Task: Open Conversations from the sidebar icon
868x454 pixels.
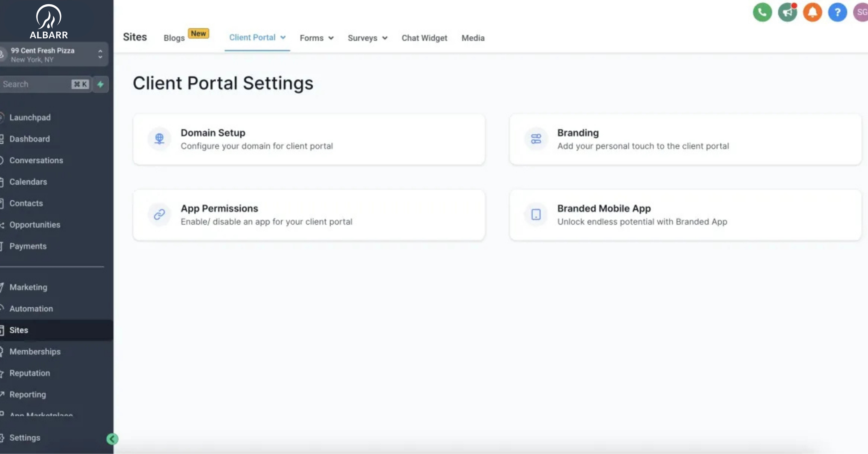Action: 2,160
